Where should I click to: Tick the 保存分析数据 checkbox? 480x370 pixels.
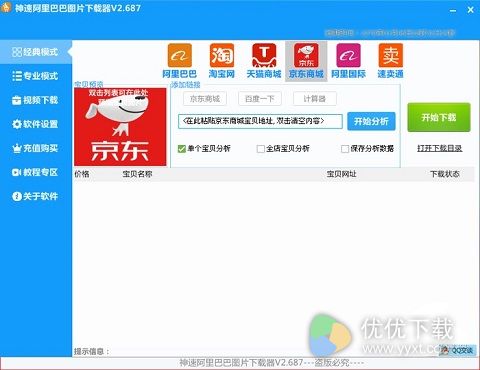[345, 149]
